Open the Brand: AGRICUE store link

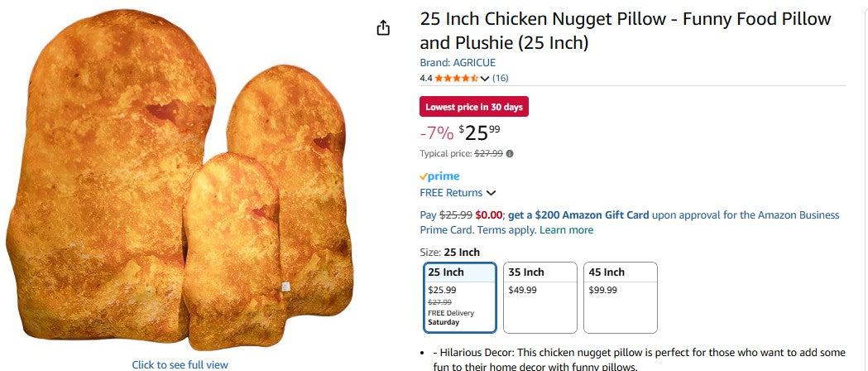coord(458,63)
